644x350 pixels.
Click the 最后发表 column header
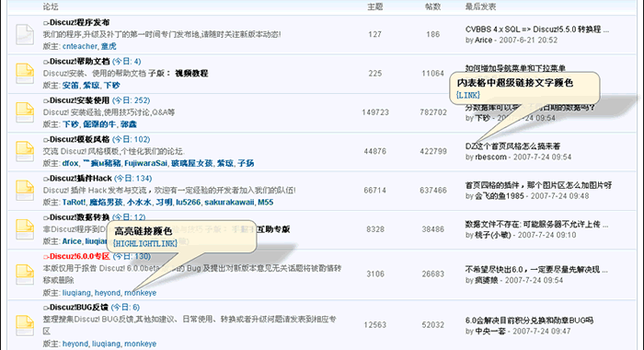click(x=480, y=6)
